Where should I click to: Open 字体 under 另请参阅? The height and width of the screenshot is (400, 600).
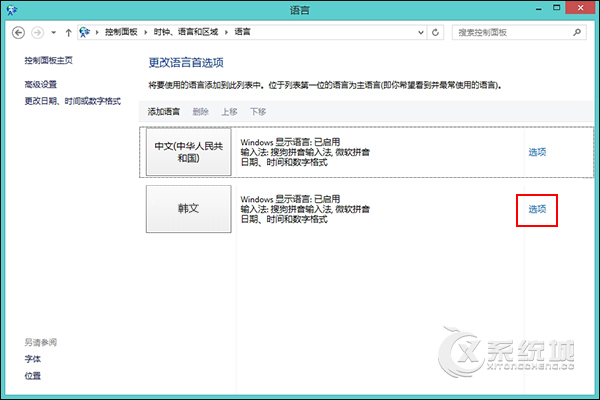(x=33, y=359)
